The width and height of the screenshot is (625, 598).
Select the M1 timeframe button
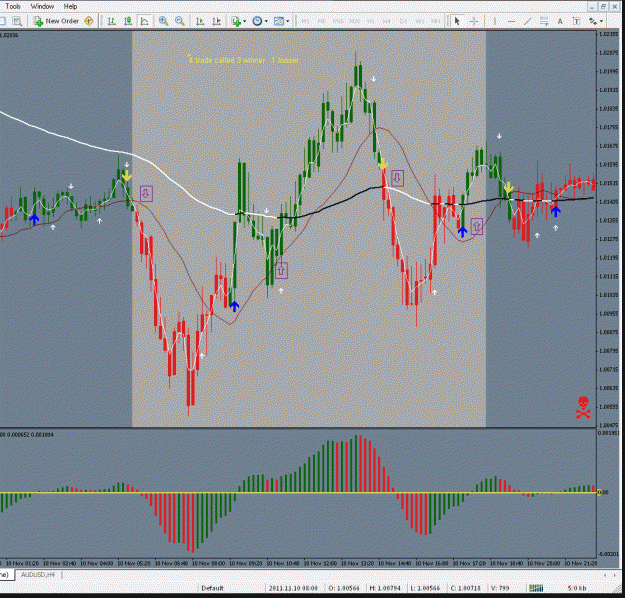pos(305,21)
